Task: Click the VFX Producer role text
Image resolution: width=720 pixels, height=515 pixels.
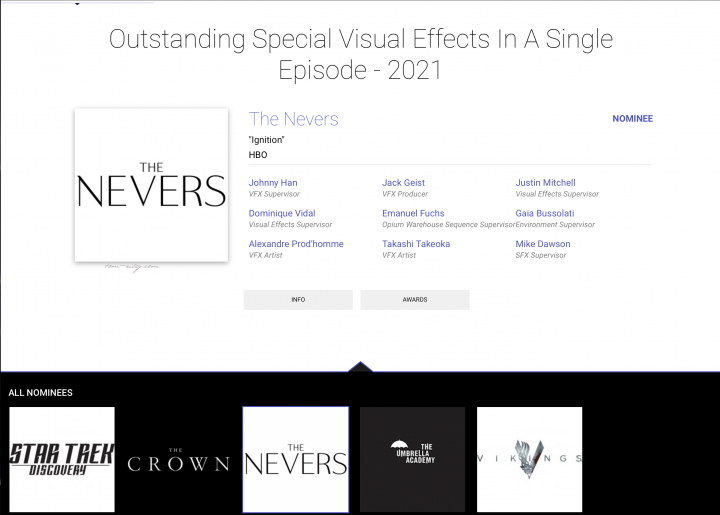Action: coord(405,194)
